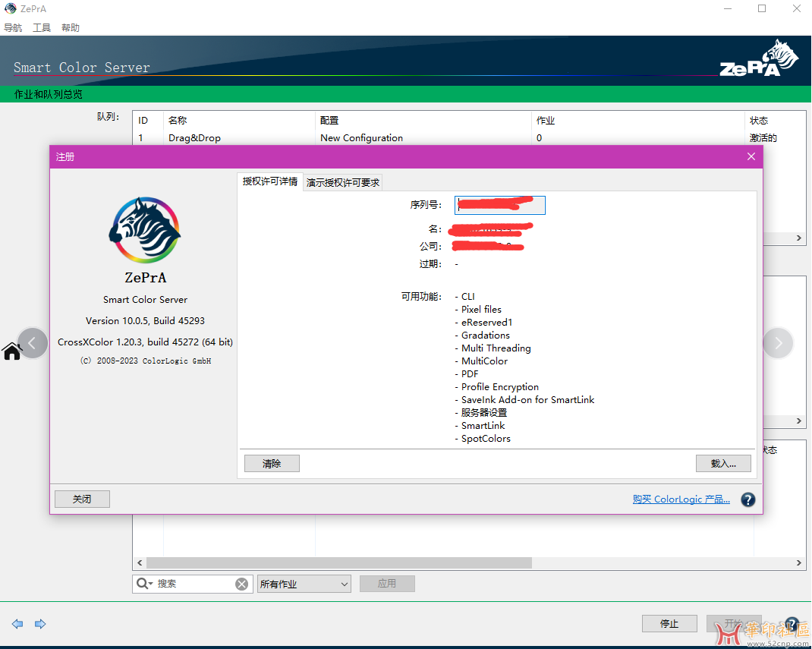Open the 购买 ColorLogic 产品... link
Screen dimensions: 812x649
(681, 499)
